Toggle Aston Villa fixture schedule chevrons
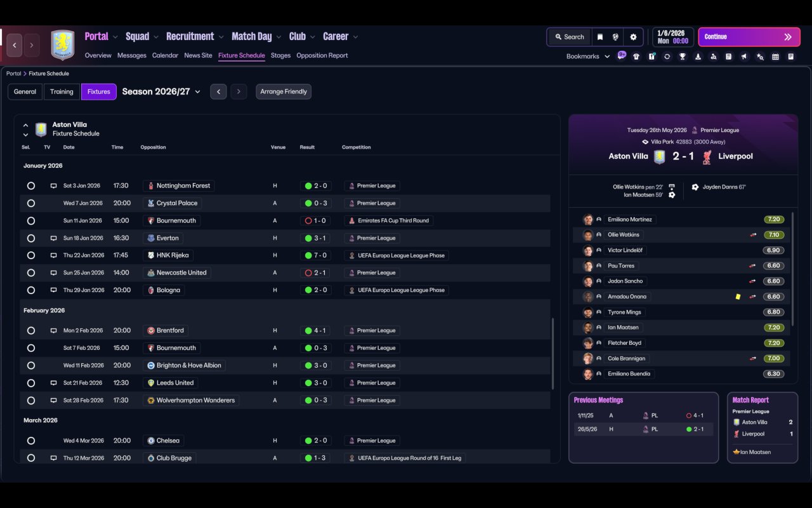Image resolution: width=812 pixels, height=508 pixels. click(25, 130)
